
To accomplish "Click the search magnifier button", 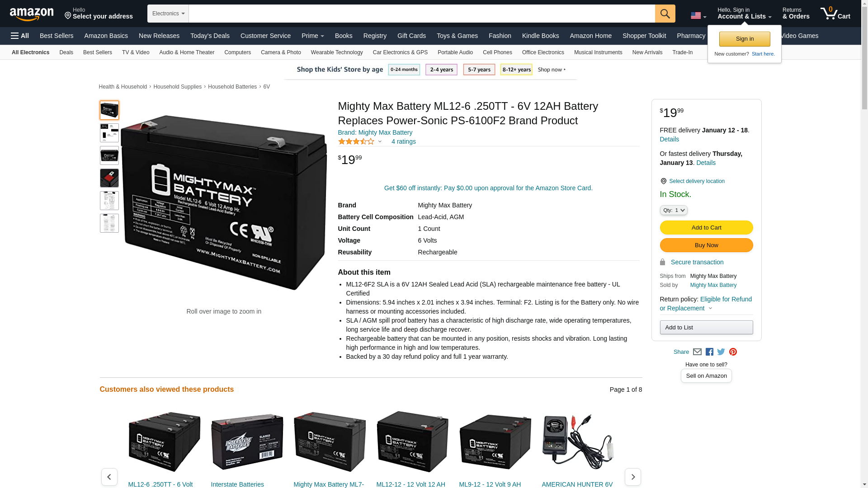I will 665,14.
